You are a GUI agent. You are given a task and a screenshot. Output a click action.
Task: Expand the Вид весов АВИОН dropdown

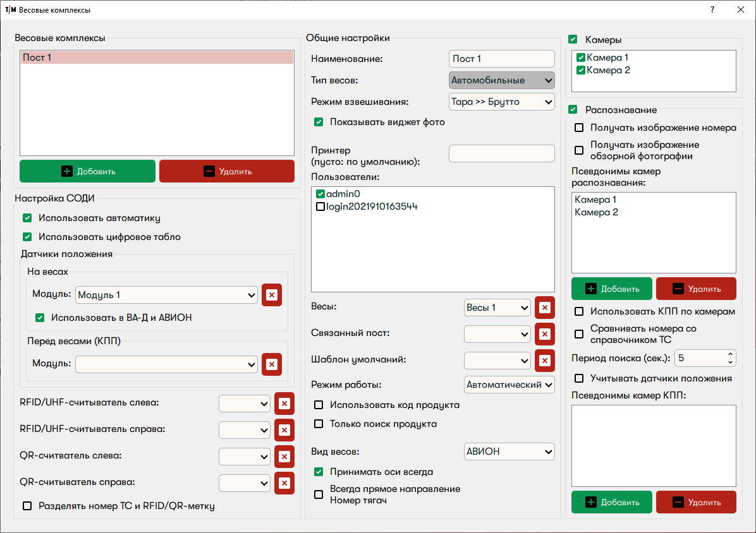point(509,452)
